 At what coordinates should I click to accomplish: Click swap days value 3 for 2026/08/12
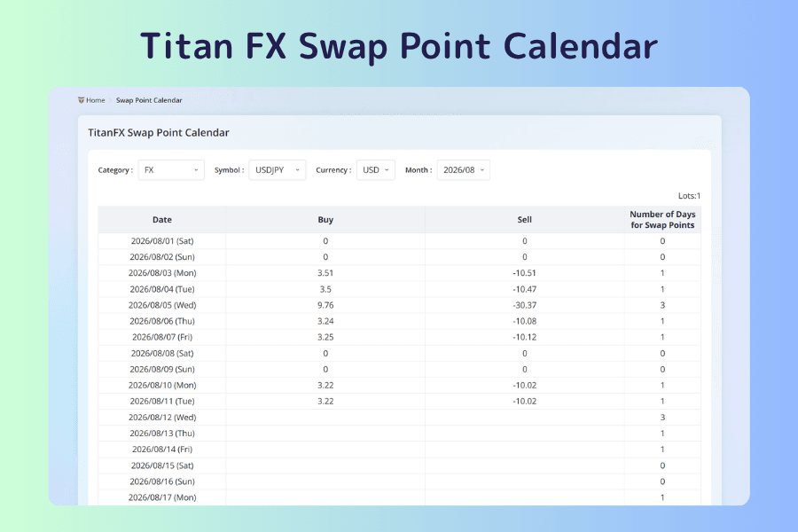coord(662,418)
